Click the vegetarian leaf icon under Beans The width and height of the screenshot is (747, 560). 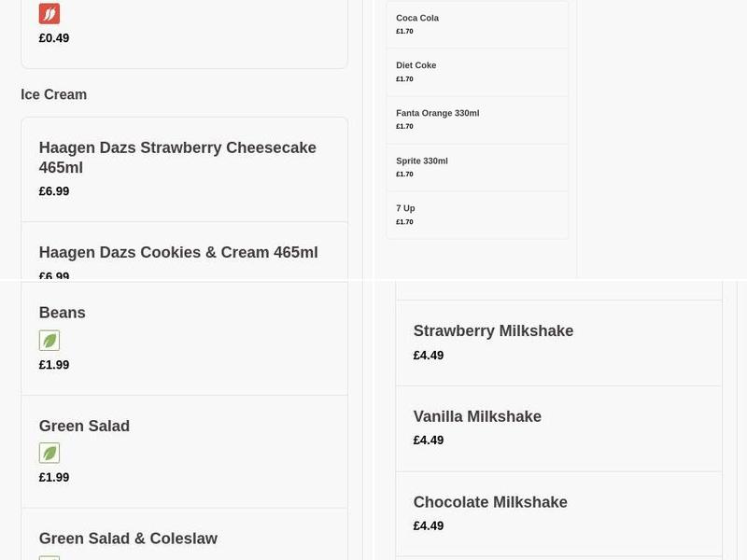point(49,341)
